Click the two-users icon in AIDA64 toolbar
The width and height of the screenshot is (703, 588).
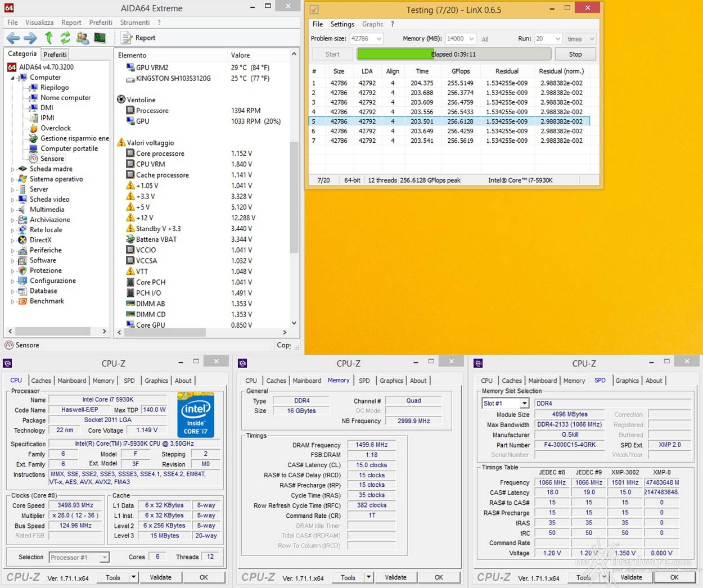pyautogui.click(x=83, y=38)
